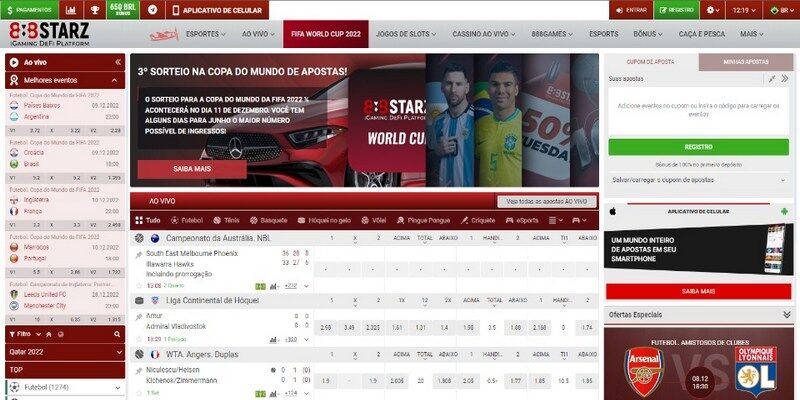Screen dimensions: 800x400
Task: Click the trophy icon in top bar
Action: 95,10
